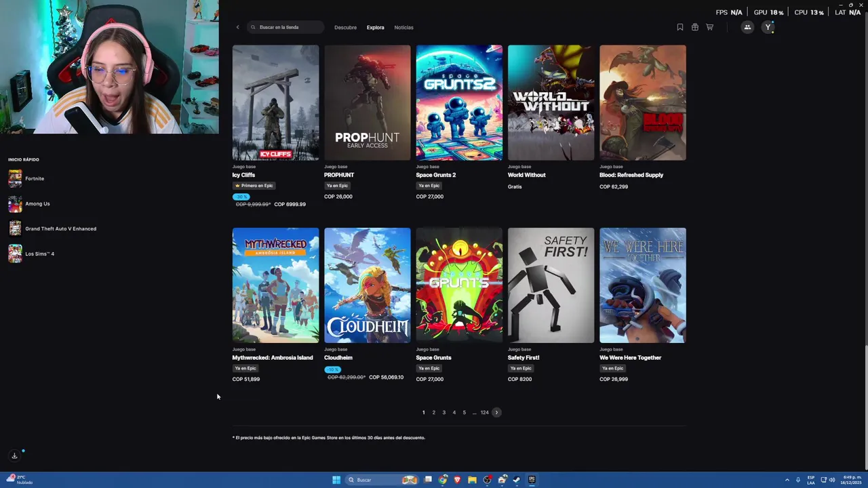The image size is (868, 488).
Task: Open the Safety First! game cover
Action: pyautogui.click(x=551, y=285)
